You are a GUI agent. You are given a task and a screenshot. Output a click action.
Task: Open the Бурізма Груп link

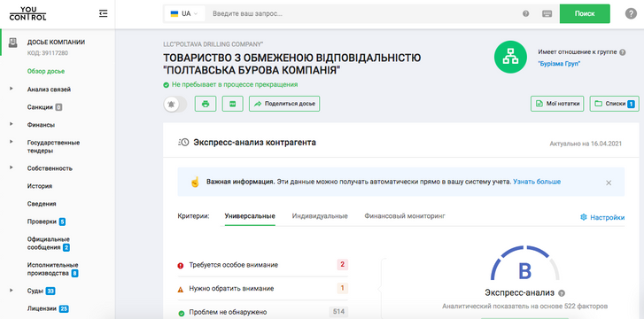tap(559, 64)
